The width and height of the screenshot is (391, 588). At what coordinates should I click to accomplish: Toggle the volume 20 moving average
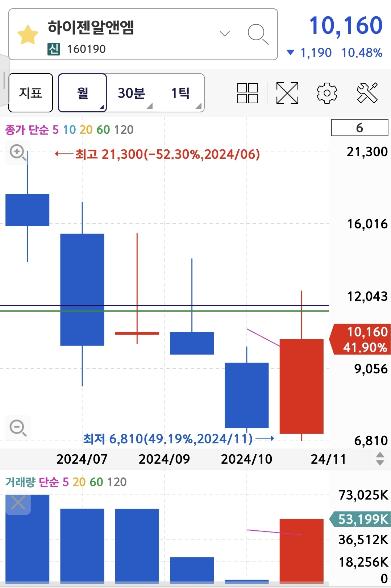(79, 482)
